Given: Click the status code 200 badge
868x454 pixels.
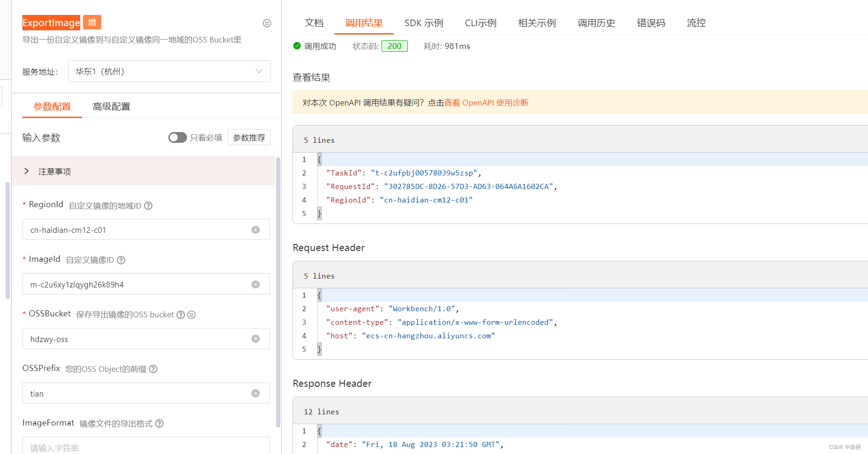Looking at the screenshot, I should [394, 46].
